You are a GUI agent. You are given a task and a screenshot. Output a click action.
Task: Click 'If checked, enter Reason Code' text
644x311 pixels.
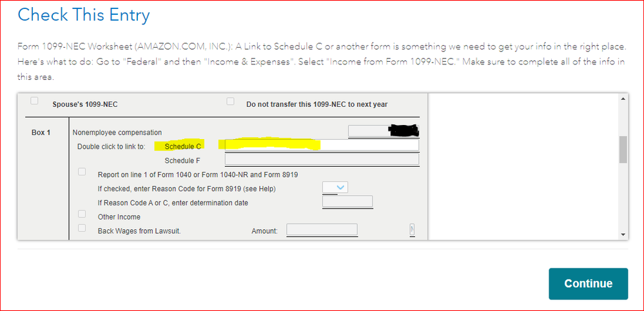coord(186,189)
